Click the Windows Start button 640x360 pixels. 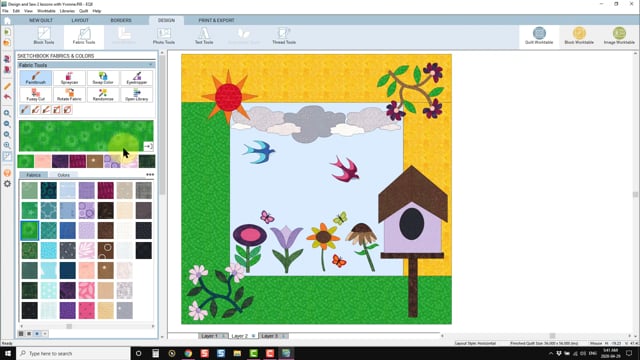(8, 353)
